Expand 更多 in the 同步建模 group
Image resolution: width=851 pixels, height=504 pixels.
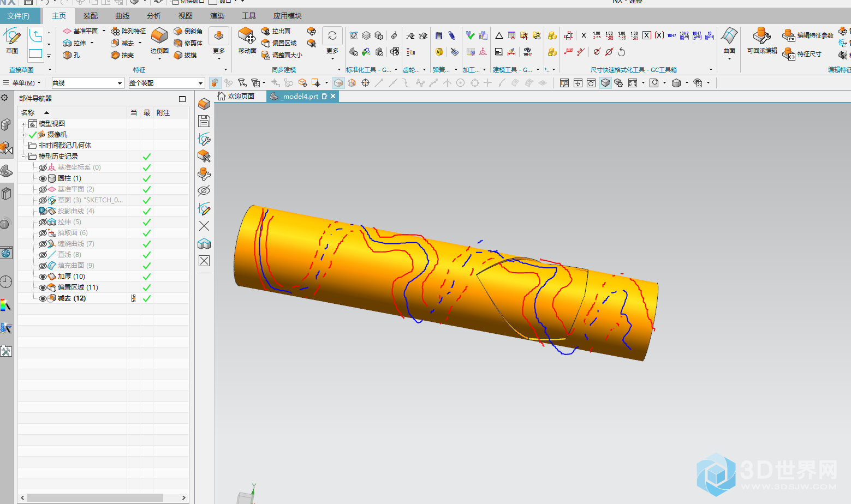pyautogui.click(x=332, y=43)
